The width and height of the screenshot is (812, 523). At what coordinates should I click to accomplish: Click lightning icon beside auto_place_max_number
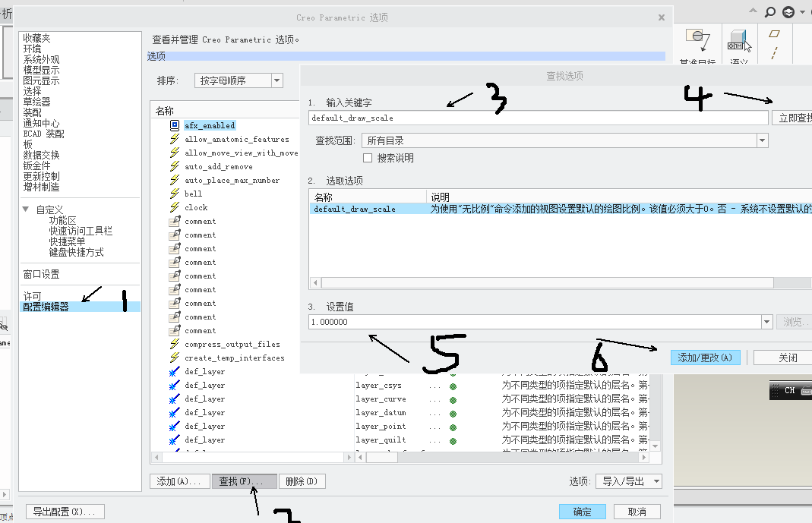tap(175, 179)
